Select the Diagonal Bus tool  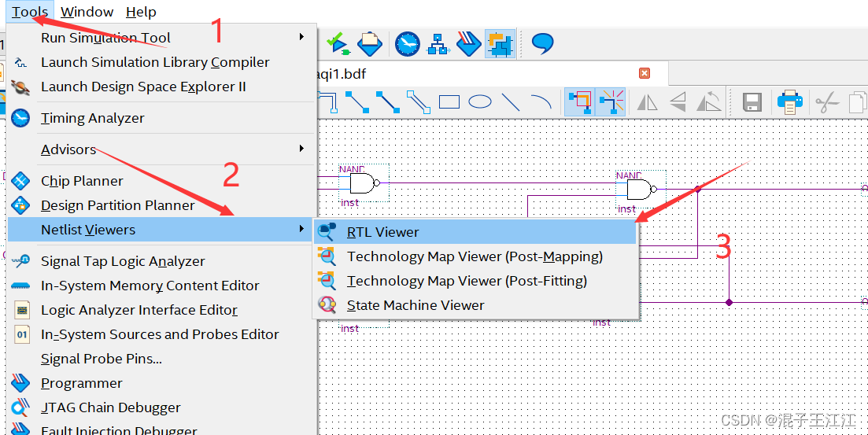[387, 102]
